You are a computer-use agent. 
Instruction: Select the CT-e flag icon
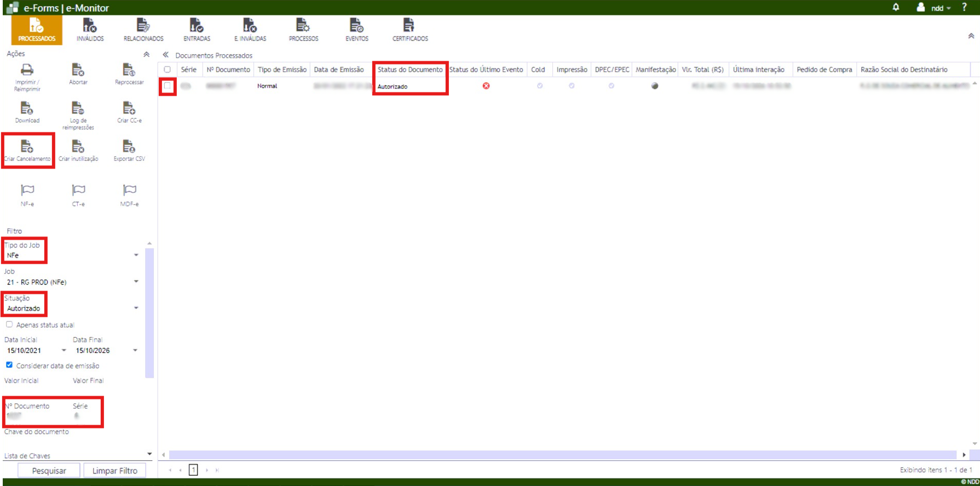coord(78,190)
